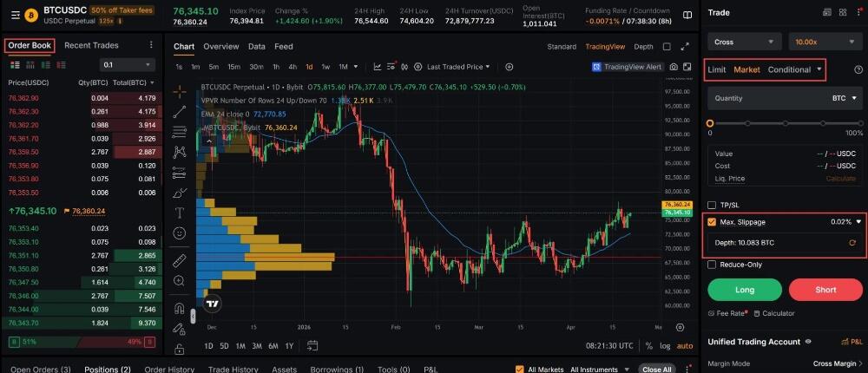The height and width of the screenshot is (373, 868).
Task: Open the hamburger menu beside the Bitcoin logo
Action: tap(16, 15)
